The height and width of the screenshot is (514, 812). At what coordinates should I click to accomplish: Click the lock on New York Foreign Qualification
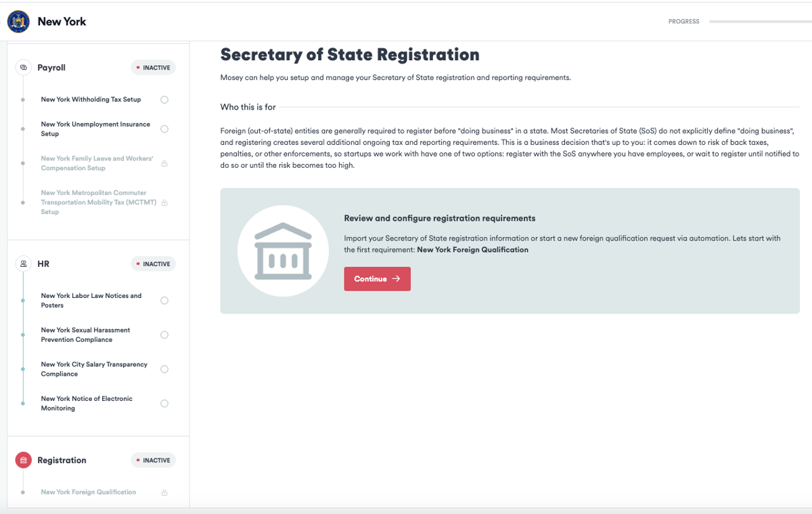pyautogui.click(x=164, y=492)
